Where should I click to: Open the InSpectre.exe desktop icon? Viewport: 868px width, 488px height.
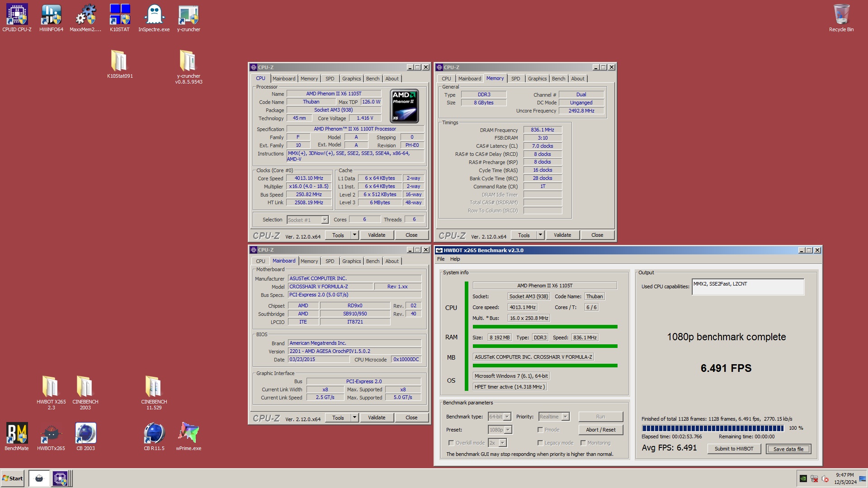pyautogui.click(x=154, y=18)
